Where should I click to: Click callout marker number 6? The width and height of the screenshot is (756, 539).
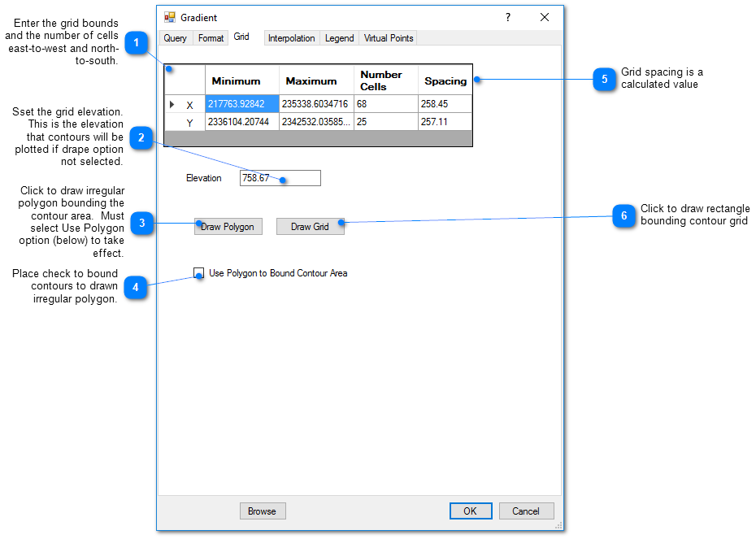pyautogui.click(x=623, y=215)
